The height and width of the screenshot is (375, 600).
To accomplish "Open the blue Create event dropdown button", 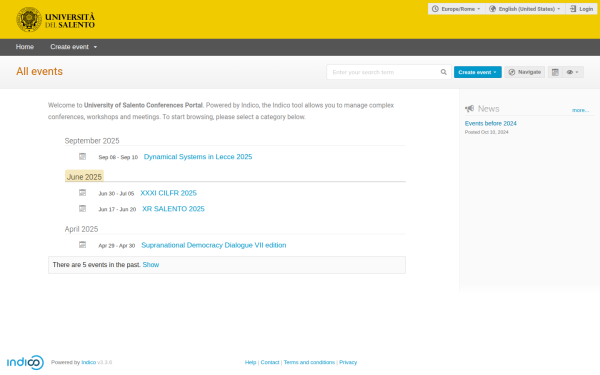I will tap(478, 72).
